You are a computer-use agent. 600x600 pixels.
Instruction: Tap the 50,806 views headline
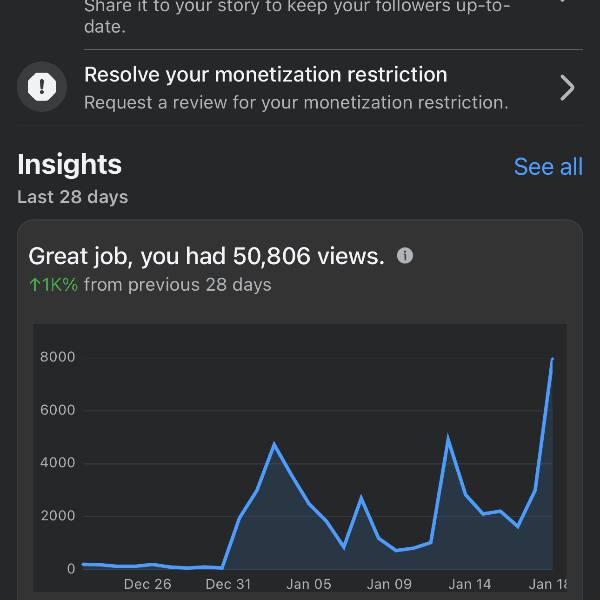(x=206, y=256)
